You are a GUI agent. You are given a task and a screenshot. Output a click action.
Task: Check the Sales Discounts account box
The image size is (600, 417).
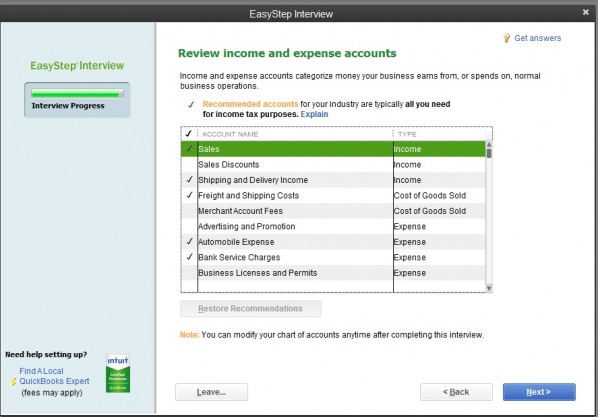pyautogui.click(x=189, y=165)
